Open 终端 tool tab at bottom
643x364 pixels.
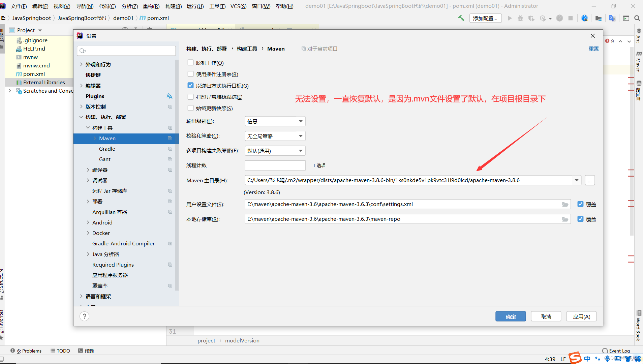coord(86,351)
